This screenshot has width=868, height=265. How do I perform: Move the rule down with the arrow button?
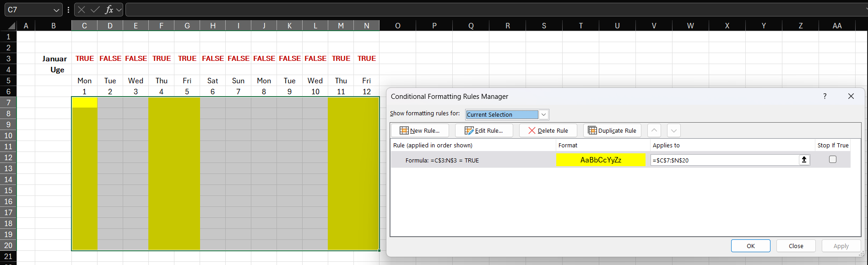tap(673, 130)
